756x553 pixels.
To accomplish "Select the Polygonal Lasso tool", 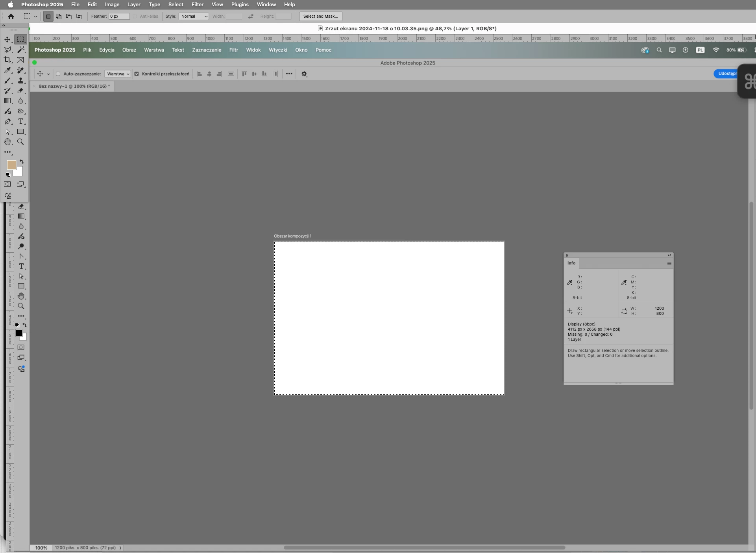I will pos(7,50).
